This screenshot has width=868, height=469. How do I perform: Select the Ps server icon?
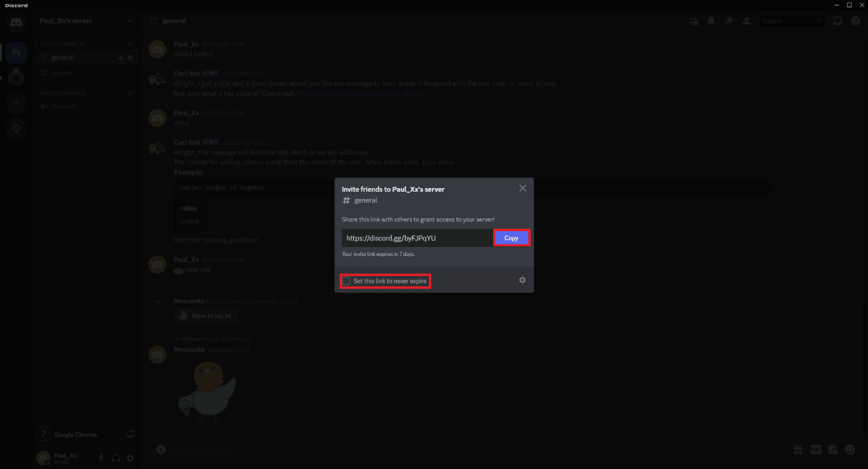[x=16, y=52]
